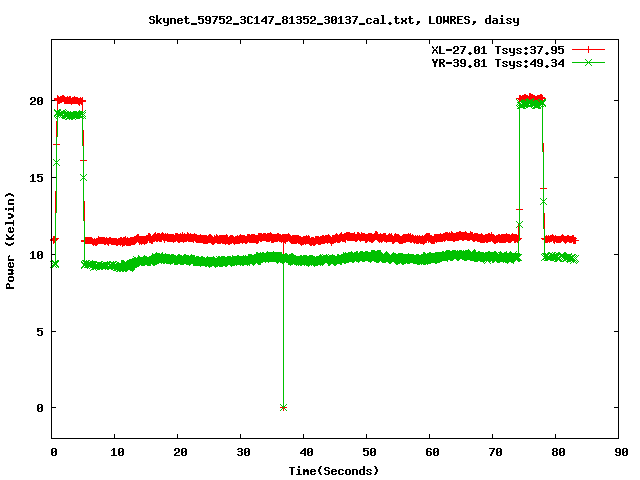Image resolution: width=640 pixels, height=480 pixels.
Task: Click the y-axis tick label 20
Action: coord(36,100)
